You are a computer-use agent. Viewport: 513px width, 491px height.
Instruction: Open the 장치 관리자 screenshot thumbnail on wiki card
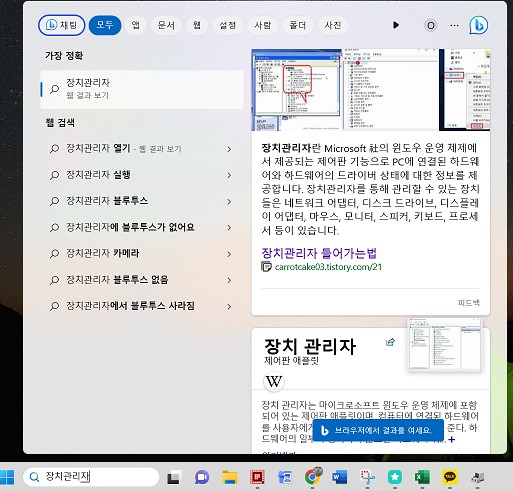tap(444, 345)
